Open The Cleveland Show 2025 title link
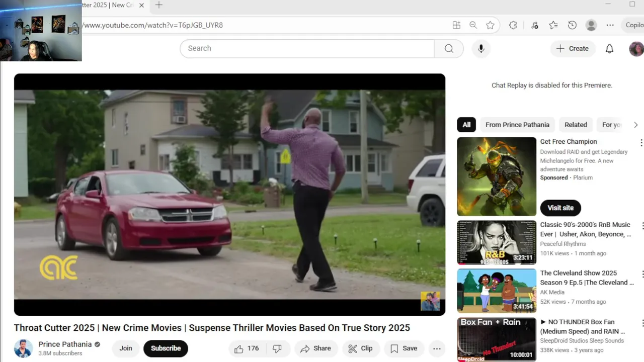644x362 pixels. point(587,278)
